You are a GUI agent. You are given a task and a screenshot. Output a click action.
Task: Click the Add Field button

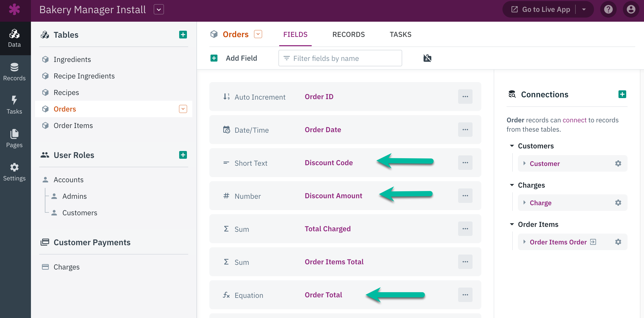tap(235, 58)
